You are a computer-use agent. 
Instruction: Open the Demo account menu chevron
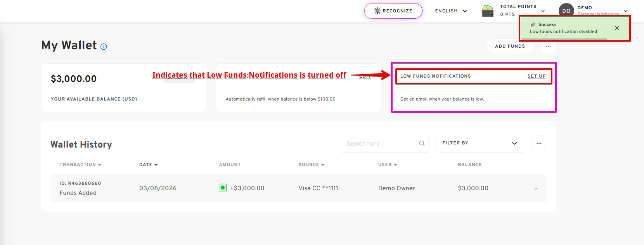[625, 11]
